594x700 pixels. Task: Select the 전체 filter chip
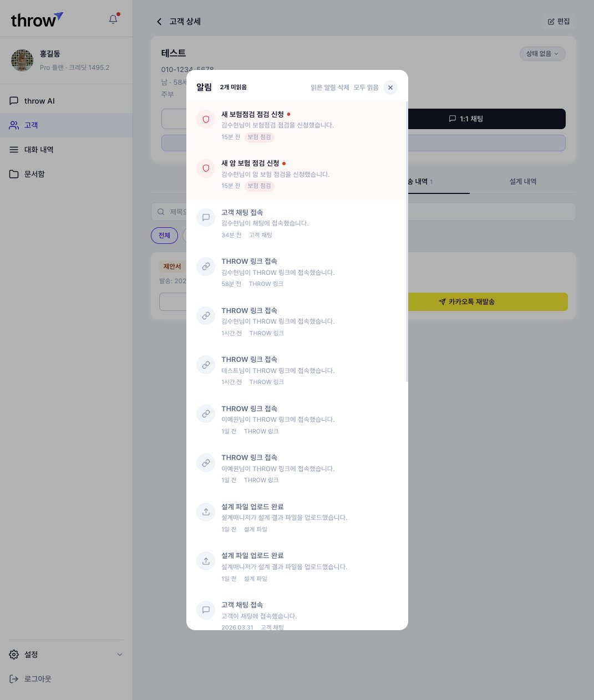click(164, 236)
